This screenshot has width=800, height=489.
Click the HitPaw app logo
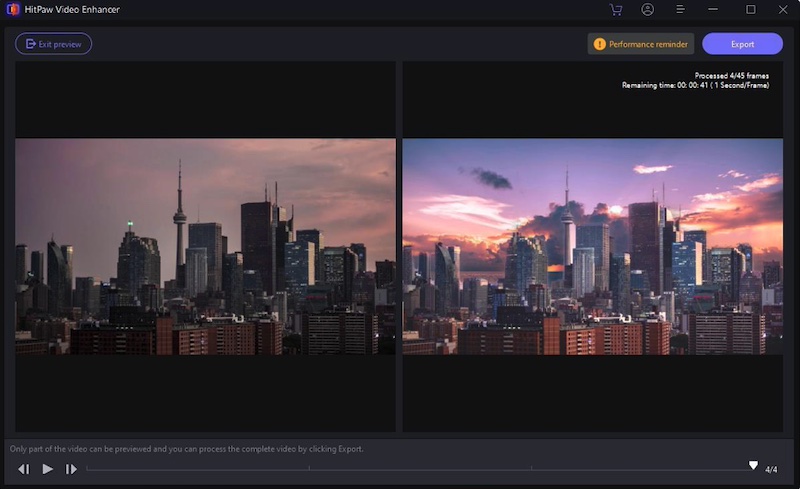13,10
